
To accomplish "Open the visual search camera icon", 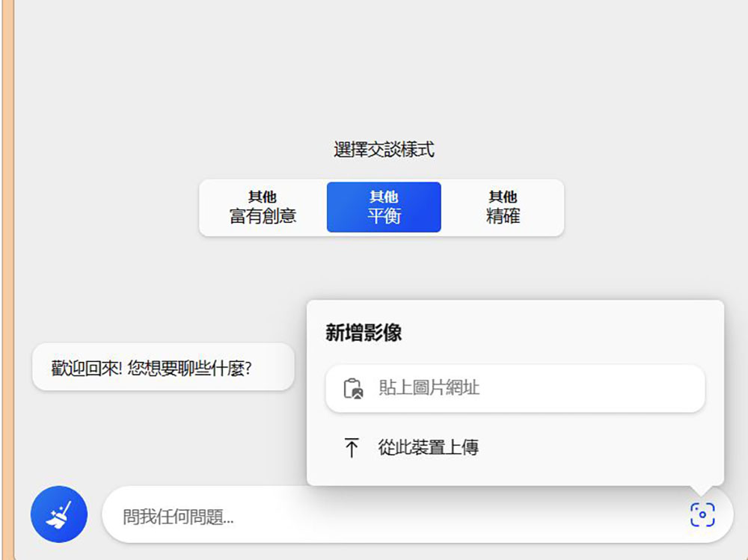I will (702, 514).
